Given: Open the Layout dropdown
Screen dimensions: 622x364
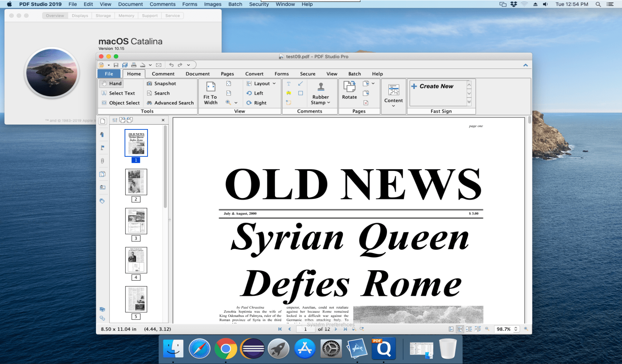Looking at the screenshot, I should click(261, 83).
